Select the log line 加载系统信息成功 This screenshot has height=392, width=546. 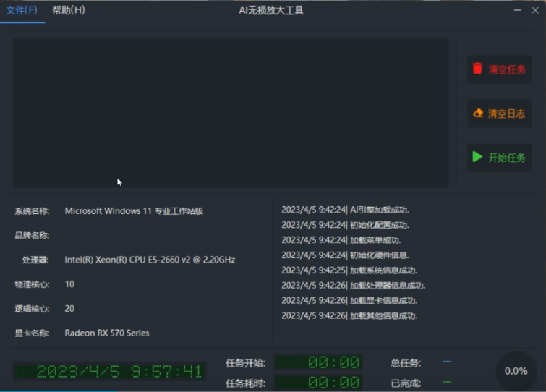(x=349, y=270)
